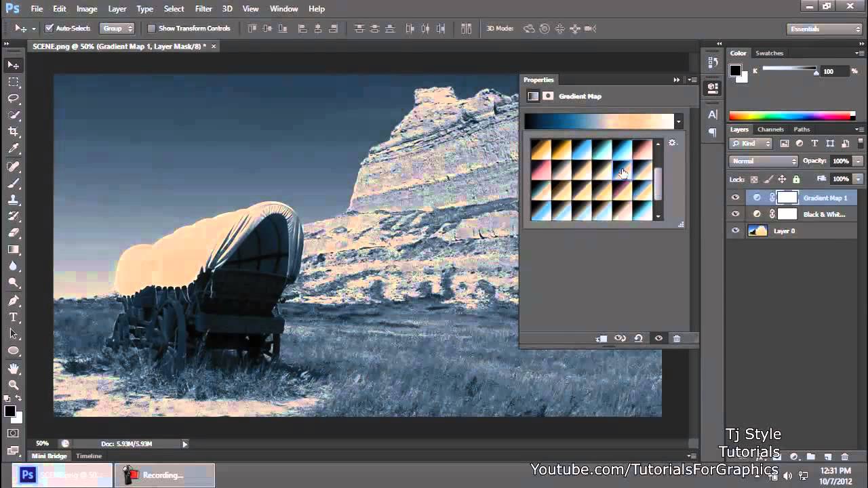Screen dimensions: 868x488
Task: Click the gradient preview bar in Properties
Action: (x=599, y=122)
